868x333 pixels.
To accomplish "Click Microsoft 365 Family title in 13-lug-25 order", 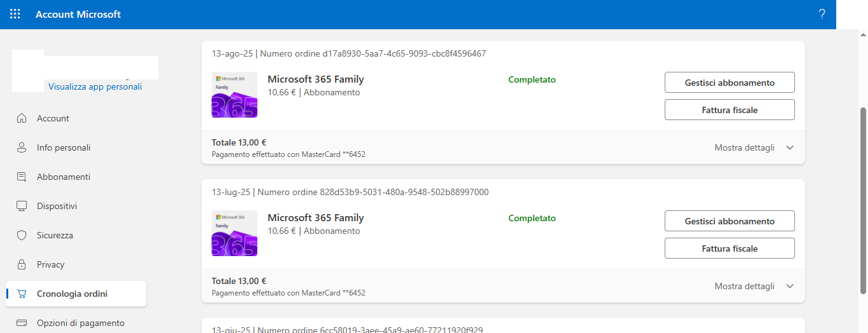I will [316, 218].
